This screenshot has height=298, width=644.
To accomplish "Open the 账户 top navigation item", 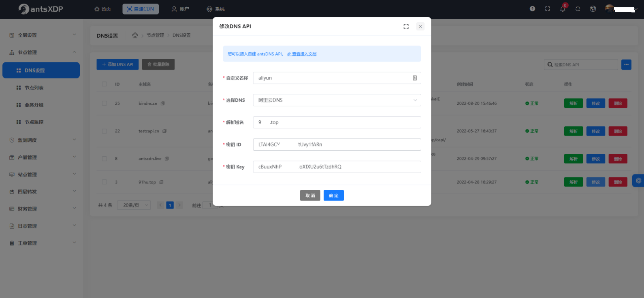I will point(180,9).
